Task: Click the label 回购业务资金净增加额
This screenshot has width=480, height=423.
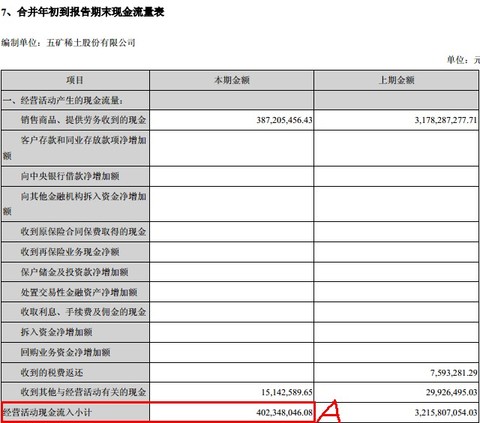Action: click(65, 352)
